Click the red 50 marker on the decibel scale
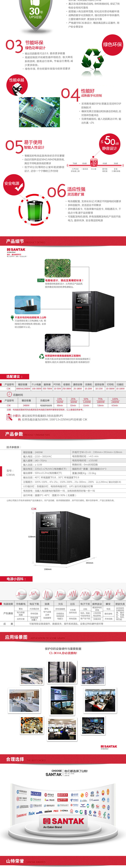126x868 pixels. click(x=94, y=162)
